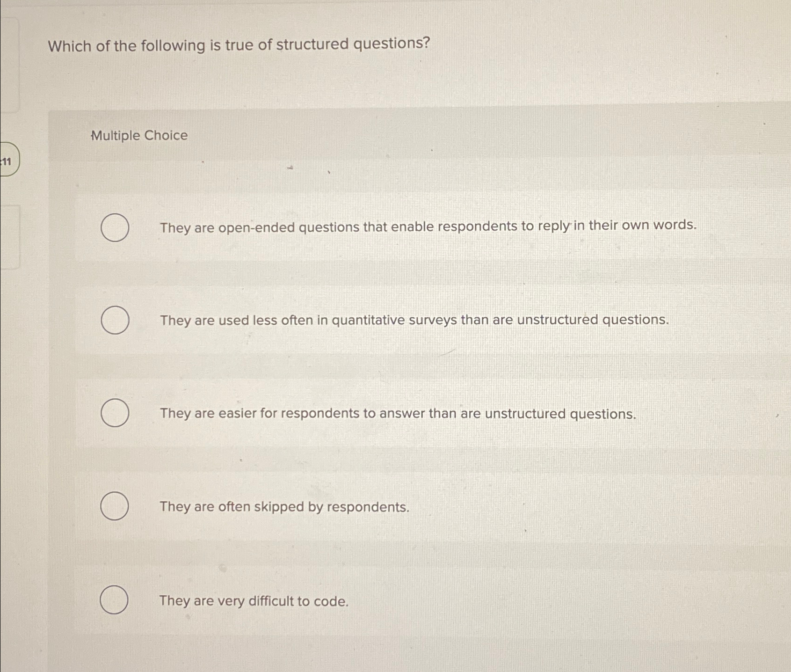Click the 'Multiple Choice' header label
The height and width of the screenshot is (672, 791).
[138, 136]
